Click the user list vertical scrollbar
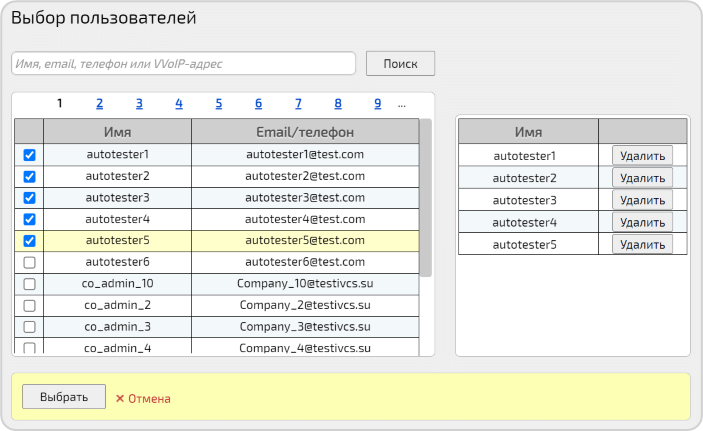This screenshot has height=431, width=703. coord(425,198)
